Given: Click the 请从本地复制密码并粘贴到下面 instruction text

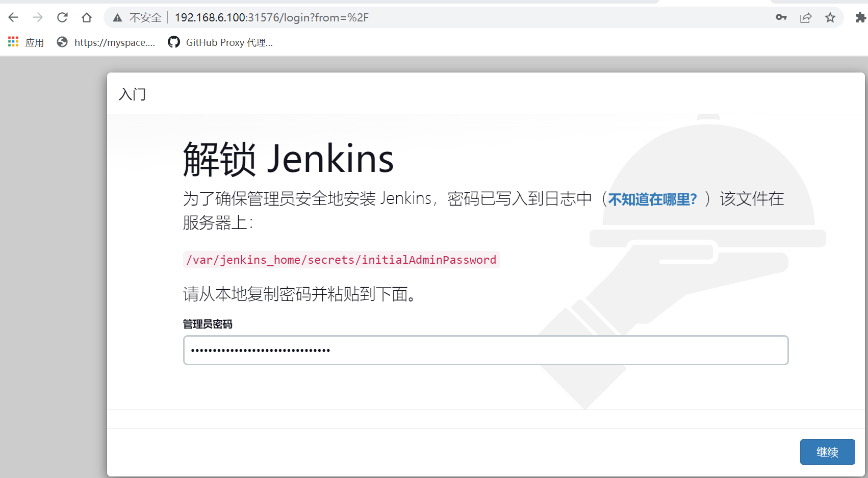Looking at the screenshot, I should [300, 294].
